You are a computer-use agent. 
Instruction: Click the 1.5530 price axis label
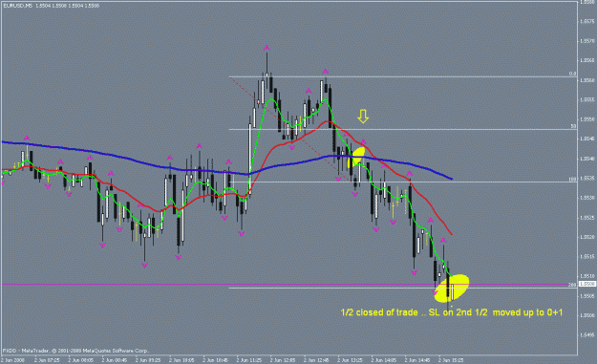click(587, 198)
